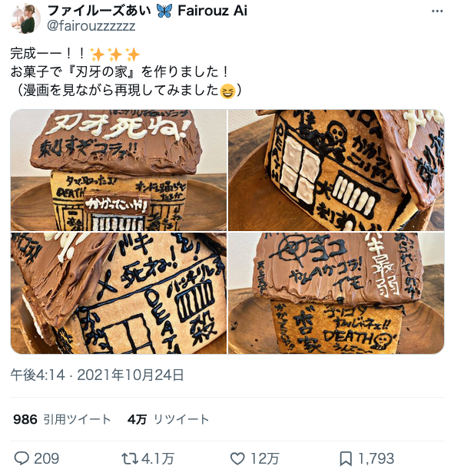The height and width of the screenshot is (476, 454).
Task: Open bottom-left photo with DEATH wall writing
Action: coord(118,293)
